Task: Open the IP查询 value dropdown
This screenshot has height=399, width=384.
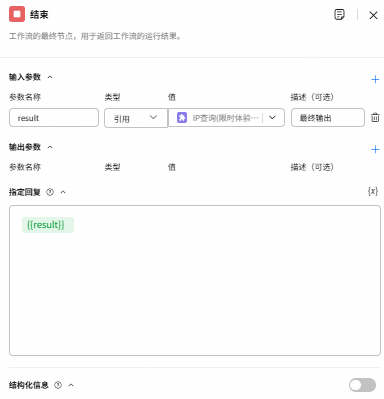Action: tap(272, 117)
